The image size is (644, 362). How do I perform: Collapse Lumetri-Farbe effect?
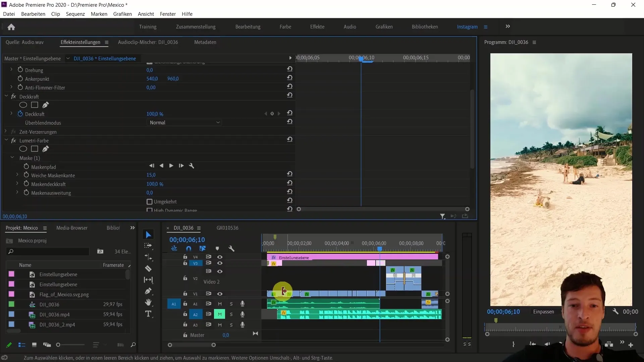point(6,140)
